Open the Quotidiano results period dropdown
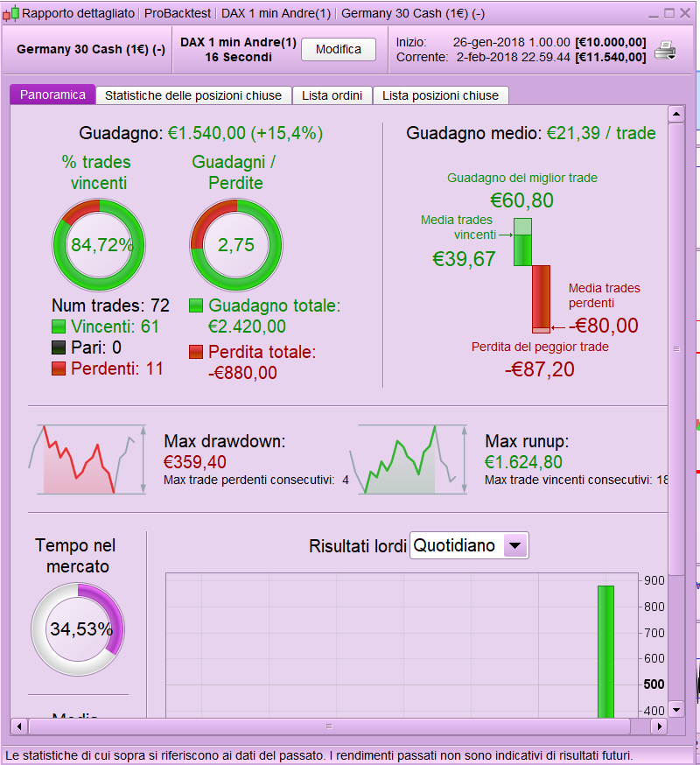The width and height of the screenshot is (700, 765). 469,545
